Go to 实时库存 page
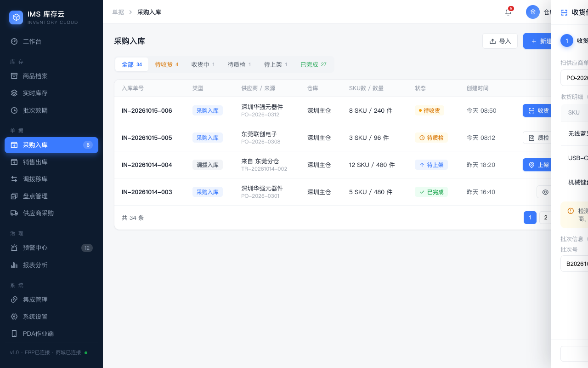Viewport: 588px width, 368px height. click(51, 93)
